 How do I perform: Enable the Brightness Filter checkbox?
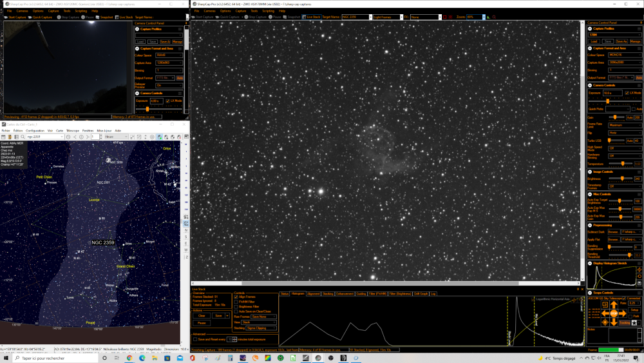point(236,307)
